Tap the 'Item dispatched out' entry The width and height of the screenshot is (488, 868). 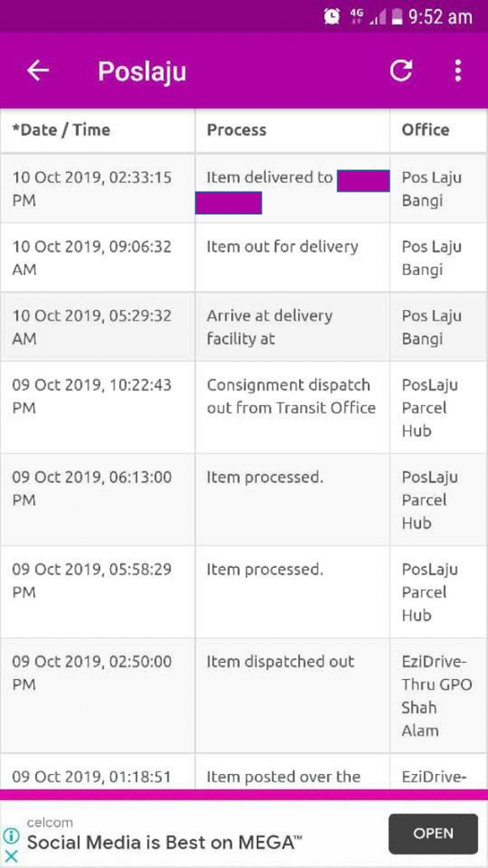(244, 696)
